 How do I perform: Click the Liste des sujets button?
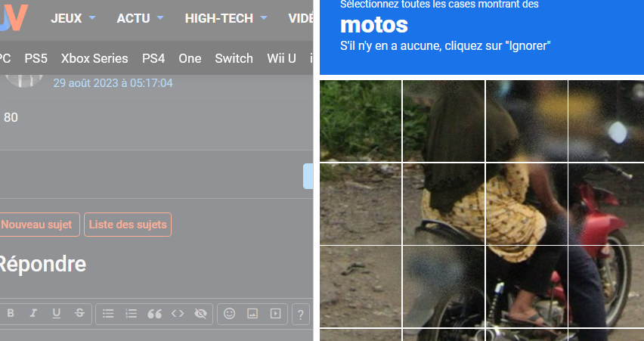coord(128,225)
